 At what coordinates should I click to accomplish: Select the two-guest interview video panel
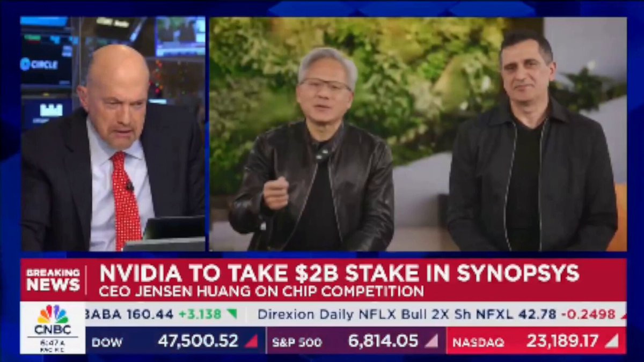[418, 134]
